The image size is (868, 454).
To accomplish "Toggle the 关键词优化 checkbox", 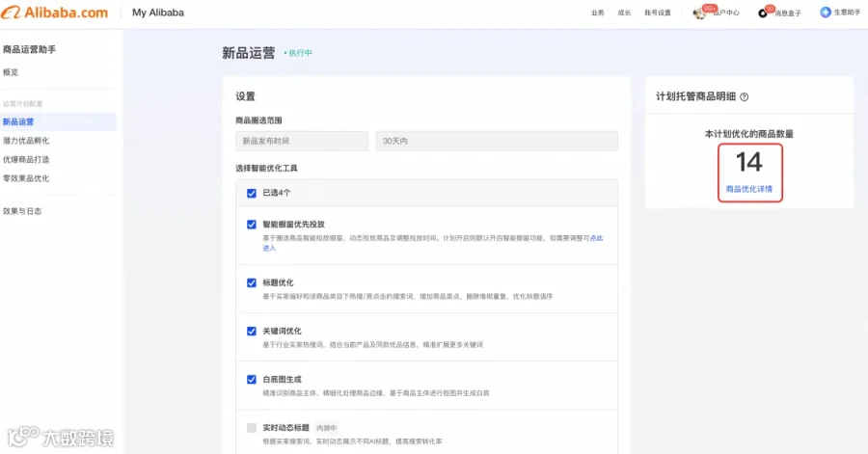I will pyautogui.click(x=252, y=332).
